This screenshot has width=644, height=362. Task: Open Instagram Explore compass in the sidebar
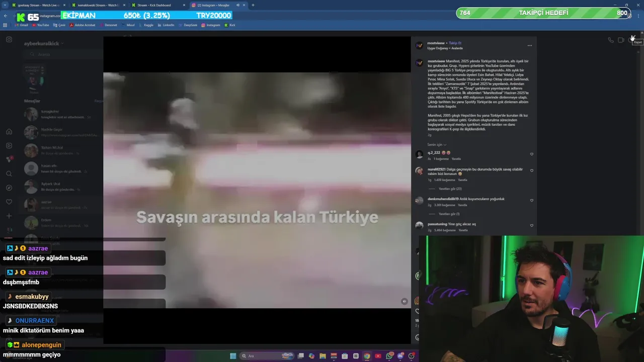pyautogui.click(x=9, y=188)
